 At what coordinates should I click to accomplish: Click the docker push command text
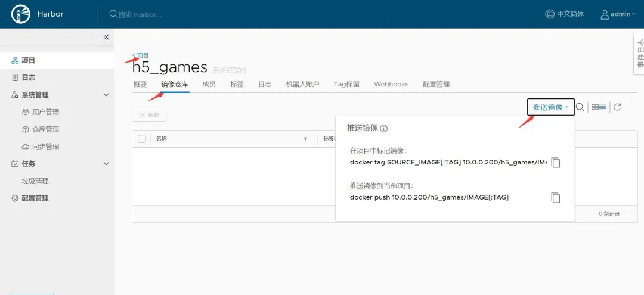point(429,197)
